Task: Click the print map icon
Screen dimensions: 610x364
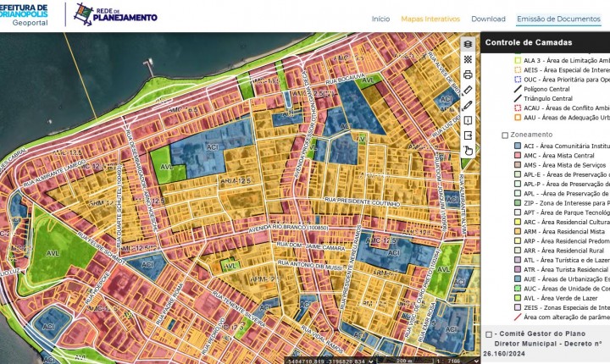Action: pyautogui.click(x=468, y=74)
